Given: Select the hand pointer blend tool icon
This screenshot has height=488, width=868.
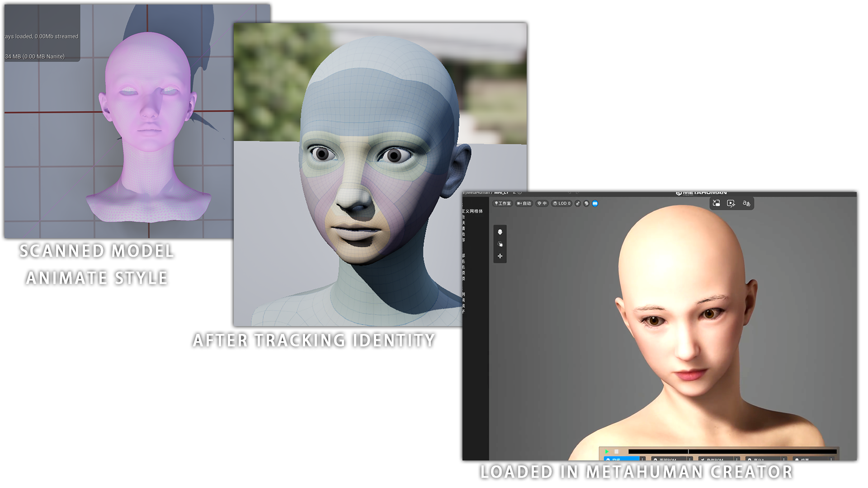Looking at the screenshot, I should pos(500,244).
